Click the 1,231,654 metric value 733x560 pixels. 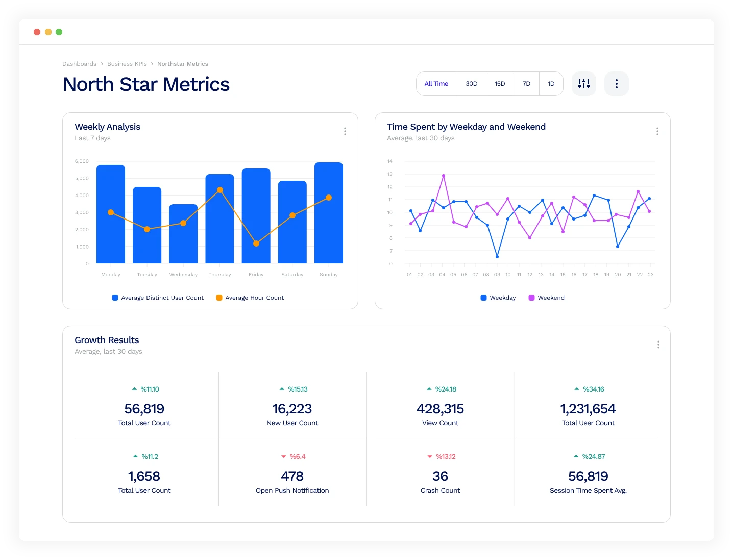tap(588, 409)
